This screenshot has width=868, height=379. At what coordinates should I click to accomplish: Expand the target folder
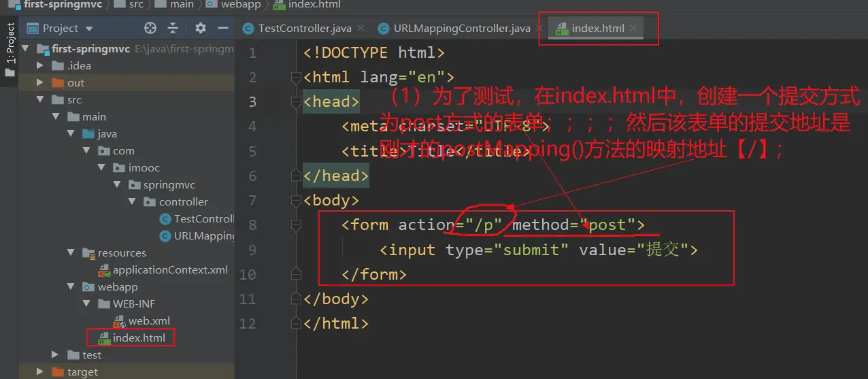(x=41, y=372)
